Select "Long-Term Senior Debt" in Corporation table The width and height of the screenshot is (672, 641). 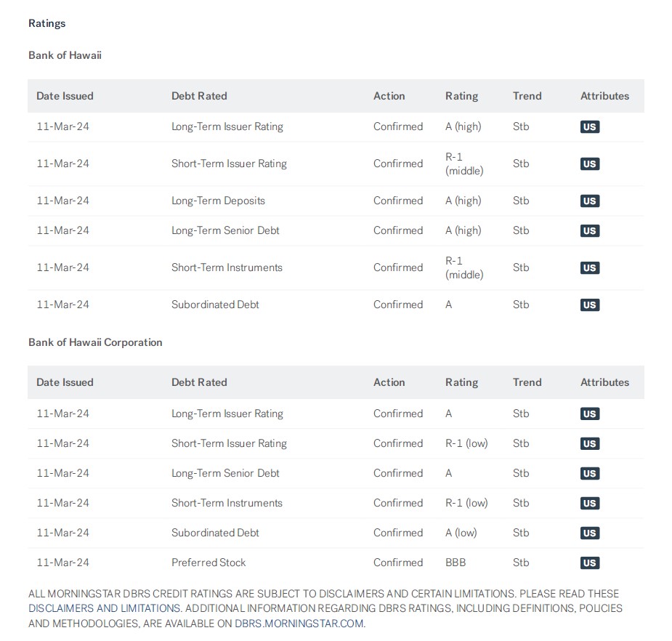point(225,473)
